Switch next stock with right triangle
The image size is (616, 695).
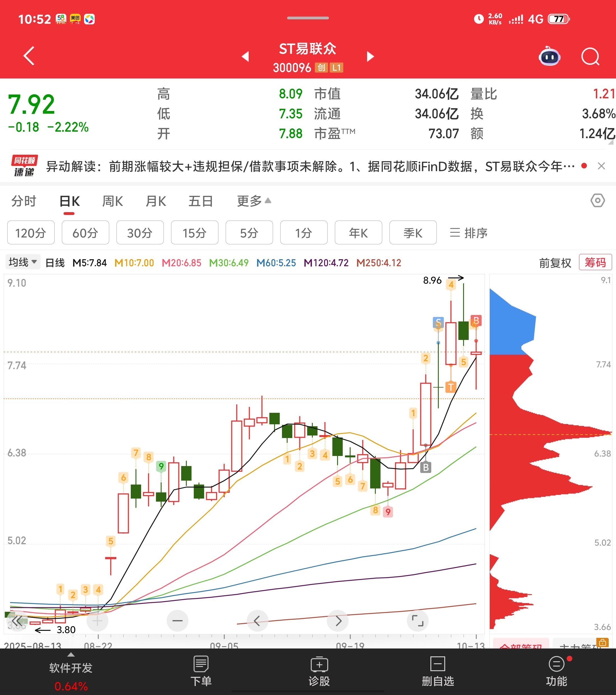pos(370,56)
